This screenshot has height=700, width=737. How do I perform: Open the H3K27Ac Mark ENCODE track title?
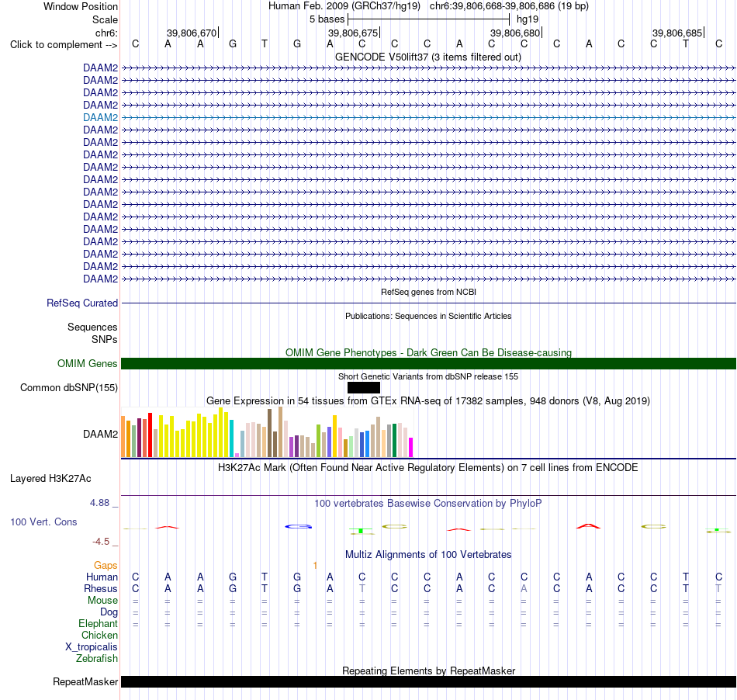(x=428, y=467)
